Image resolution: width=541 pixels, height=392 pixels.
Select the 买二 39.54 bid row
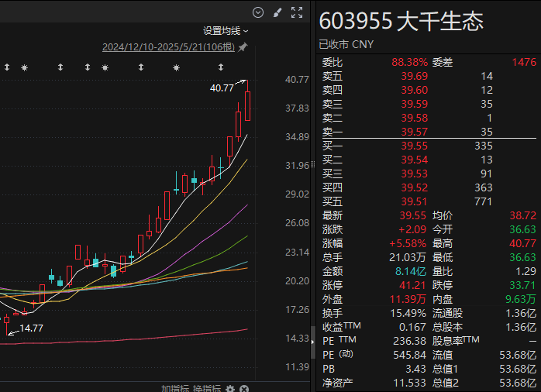pyautogui.click(x=429, y=160)
